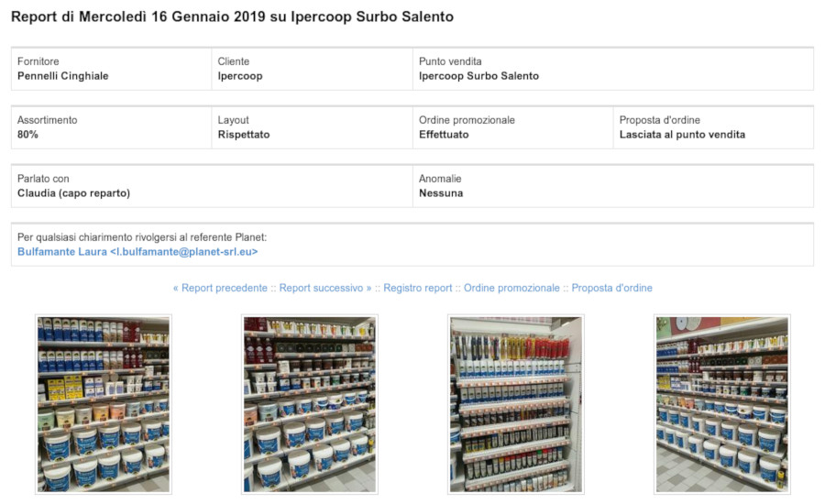
Task: Open the "Report precedente" link
Action: 220,288
